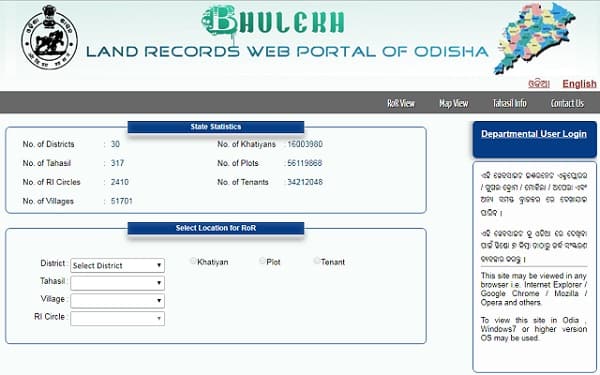The width and height of the screenshot is (600, 375).
Task: Click No. of RI Circles value 2410
Action: click(119, 182)
